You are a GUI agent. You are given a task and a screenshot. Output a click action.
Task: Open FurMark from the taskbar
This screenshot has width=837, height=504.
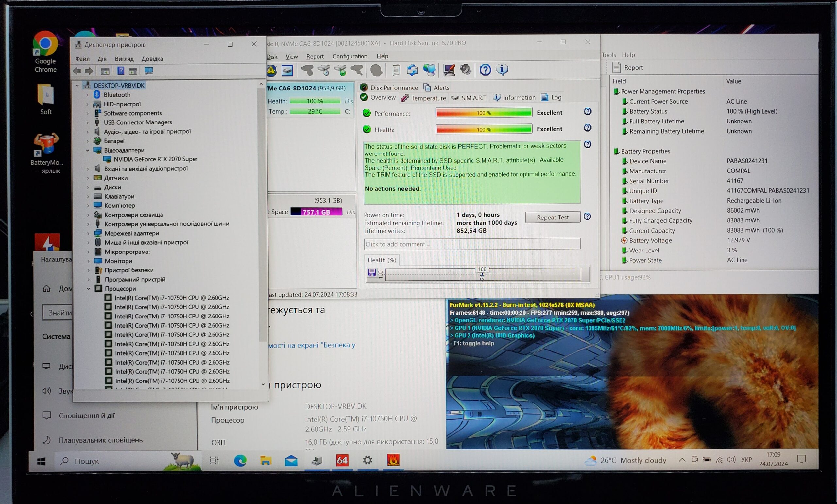click(x=393, y=460)
